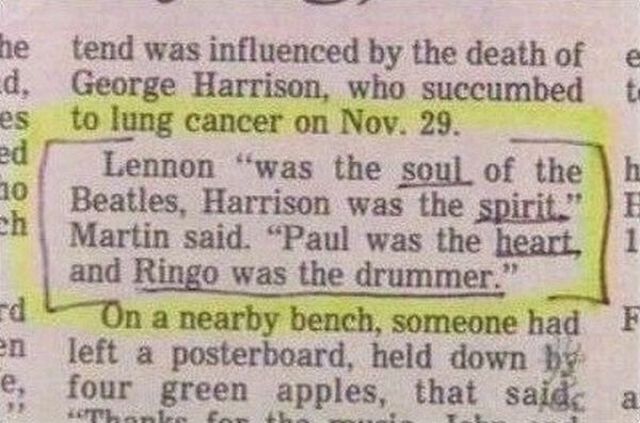Click the underlined word "soul"
The width and height of the screenshot is (640, 423).
coord(436,171)
